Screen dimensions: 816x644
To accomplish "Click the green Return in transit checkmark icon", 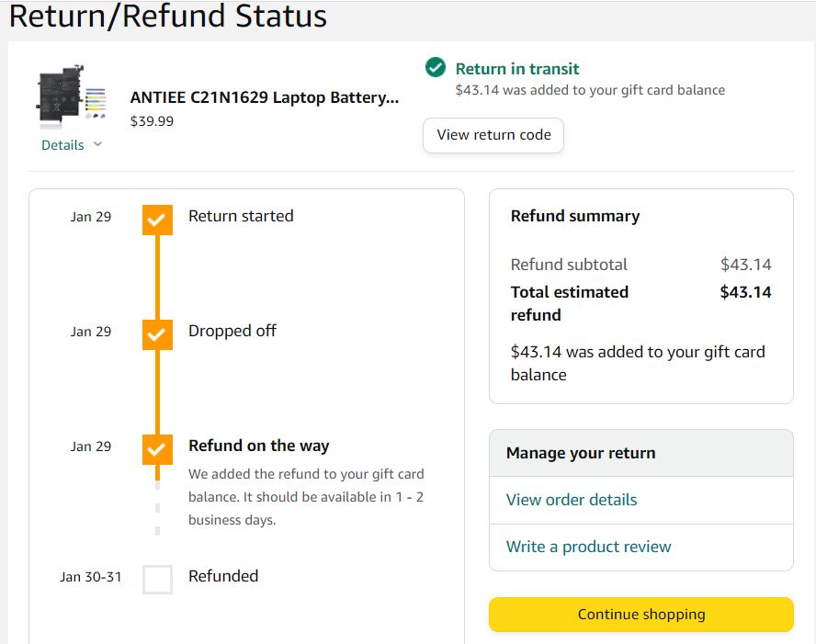I will coord(435,67).
